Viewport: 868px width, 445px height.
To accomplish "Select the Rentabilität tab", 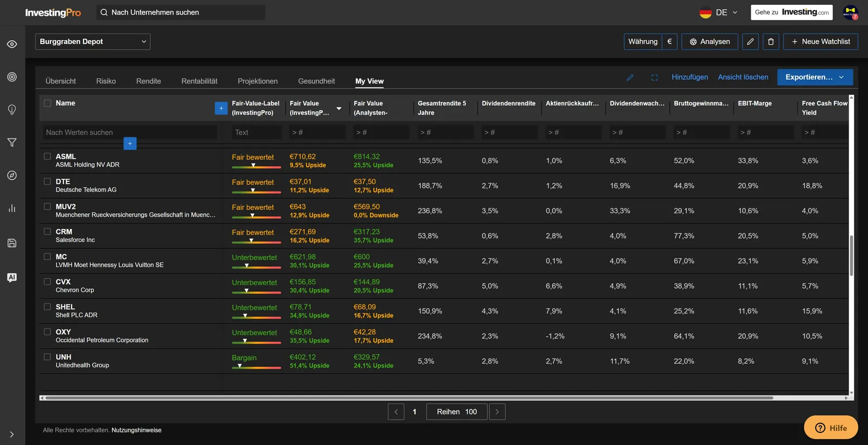I will point(199,81).
